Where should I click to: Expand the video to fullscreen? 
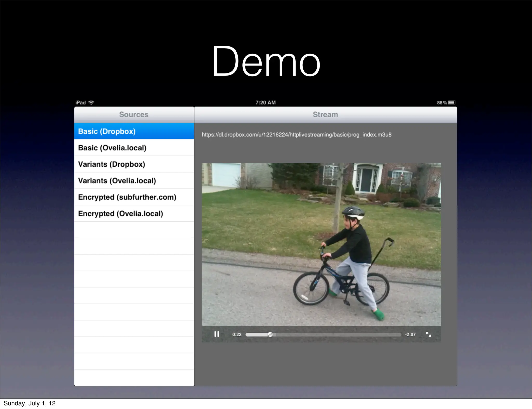point(428,334)
